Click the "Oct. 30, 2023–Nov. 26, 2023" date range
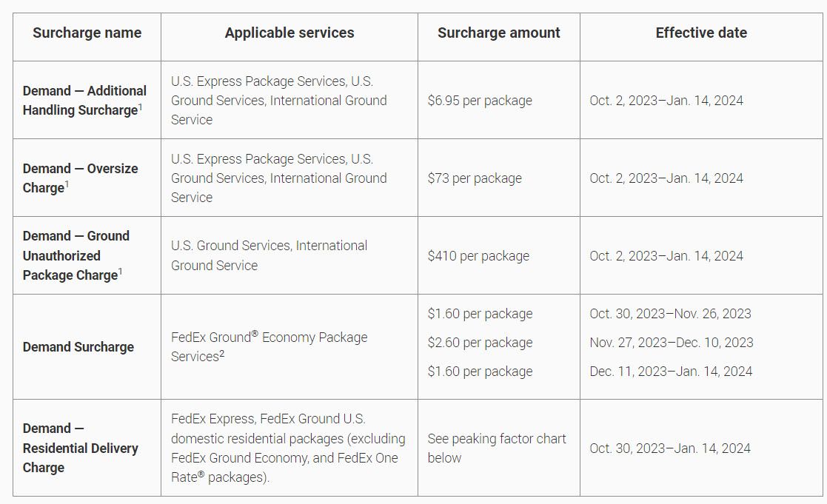 tap(670, 314)
